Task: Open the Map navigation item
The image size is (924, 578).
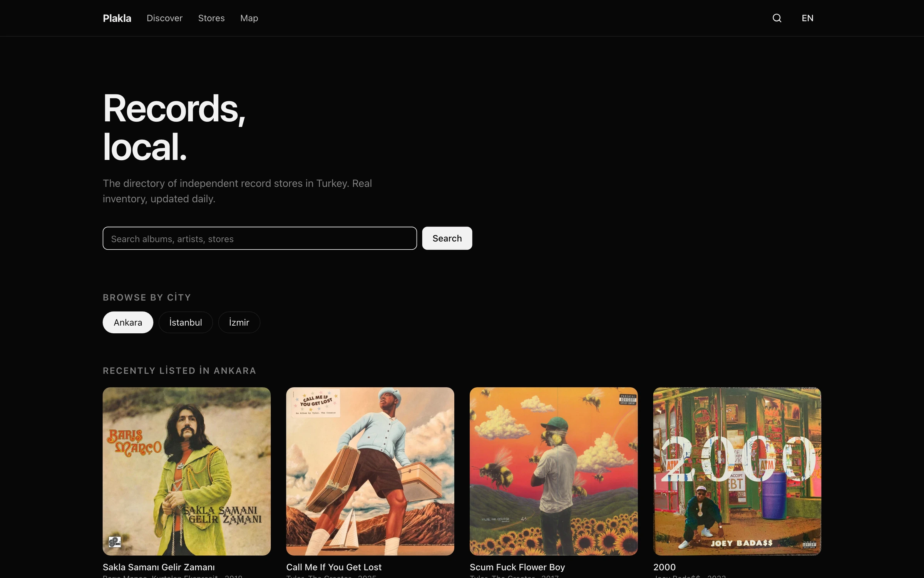Action: click(249, 18)
